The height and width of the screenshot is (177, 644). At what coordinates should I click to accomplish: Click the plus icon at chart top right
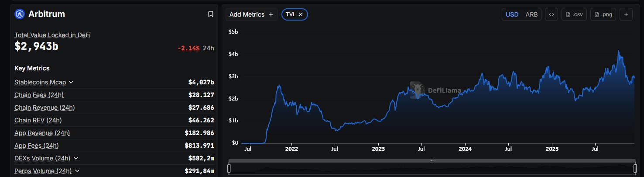626,14
